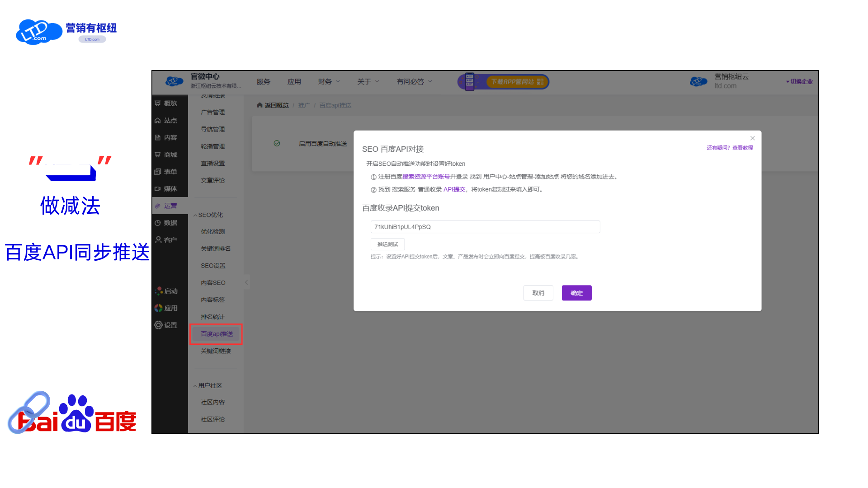Open the 客户 customer icon
868x488 pixels.
tap(158, 240)
